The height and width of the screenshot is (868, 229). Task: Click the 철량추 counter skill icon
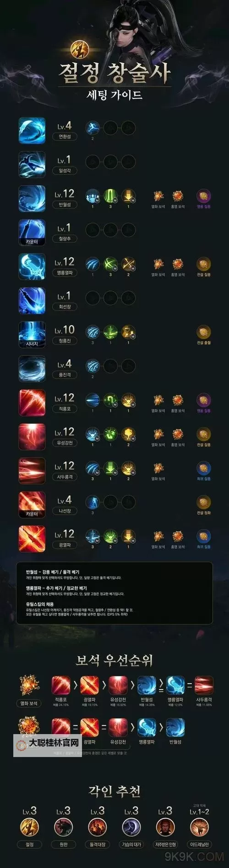coord(32,232)
